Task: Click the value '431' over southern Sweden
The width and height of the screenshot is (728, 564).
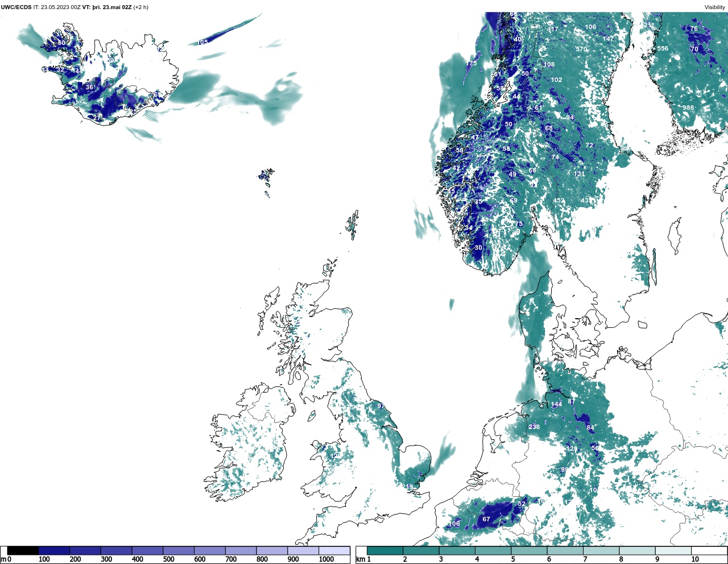Action: tap(586, 200)
